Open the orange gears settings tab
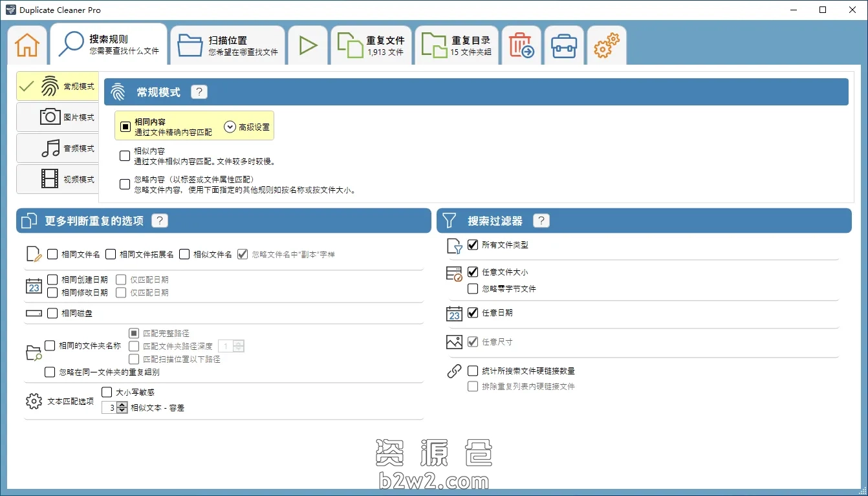 point(607,46)
